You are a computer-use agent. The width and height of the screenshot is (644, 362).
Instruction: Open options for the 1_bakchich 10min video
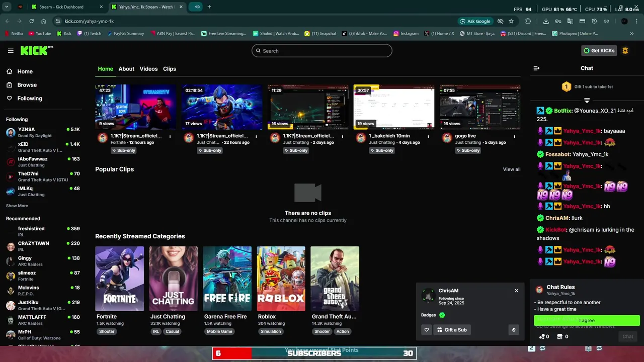(429, 136)
